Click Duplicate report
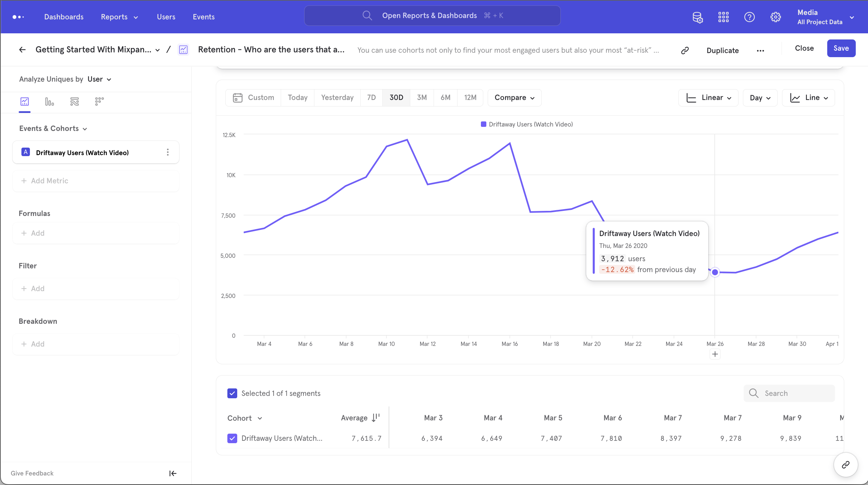 723,50
